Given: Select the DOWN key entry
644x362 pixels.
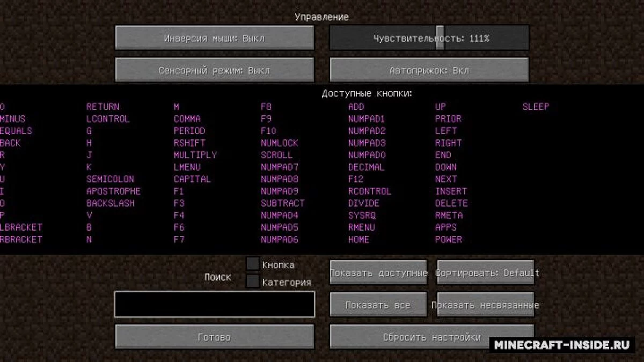Looking at the screenshot, I should (446, 167).
